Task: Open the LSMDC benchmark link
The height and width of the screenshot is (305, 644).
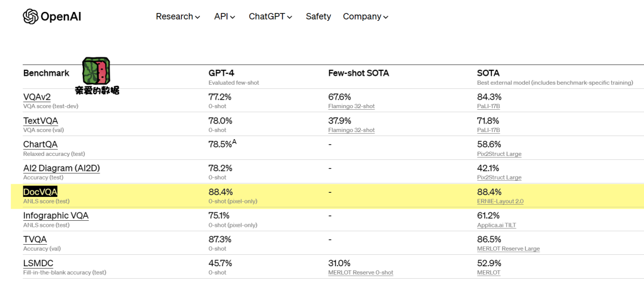Action: point(38,263)
